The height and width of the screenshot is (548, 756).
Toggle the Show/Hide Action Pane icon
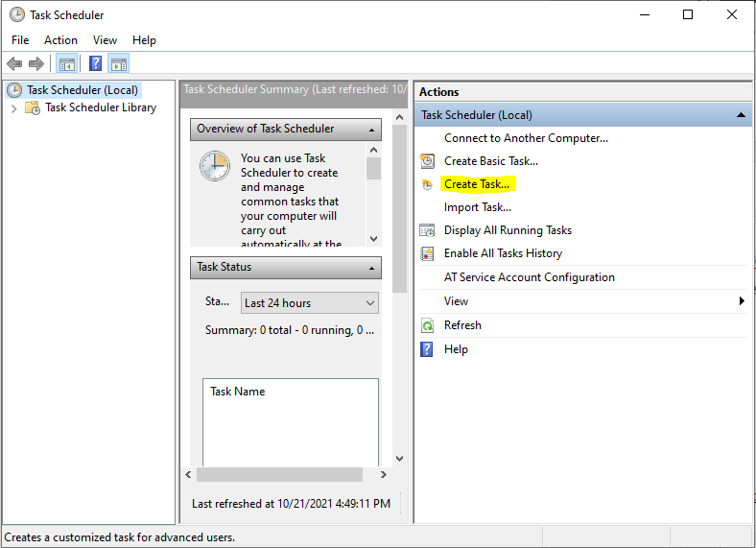119,63
